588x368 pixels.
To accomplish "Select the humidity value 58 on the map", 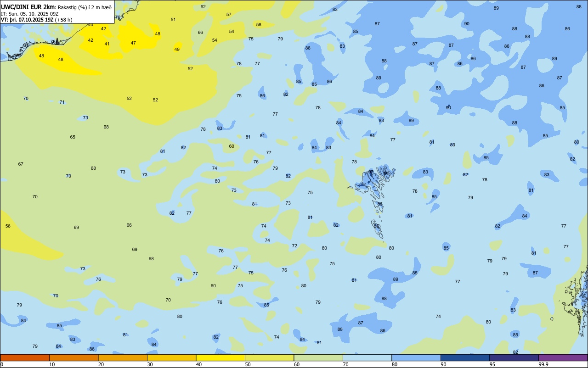I will coord(259,25).
